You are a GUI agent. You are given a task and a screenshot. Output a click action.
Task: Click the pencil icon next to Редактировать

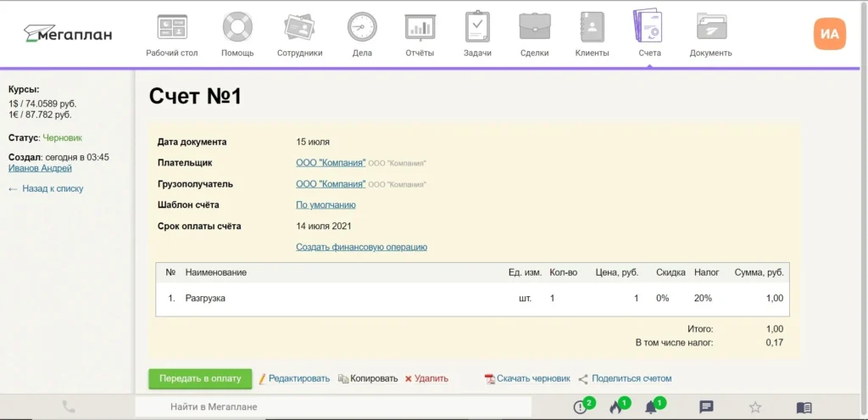point(263,379)
